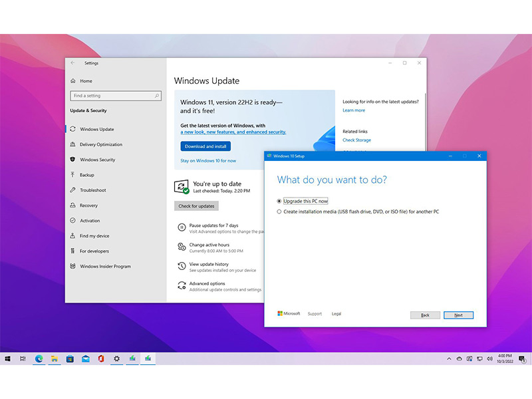This screenshot has height=399, width=532.
Task: Click Learn more link
Action: [354, 110]
